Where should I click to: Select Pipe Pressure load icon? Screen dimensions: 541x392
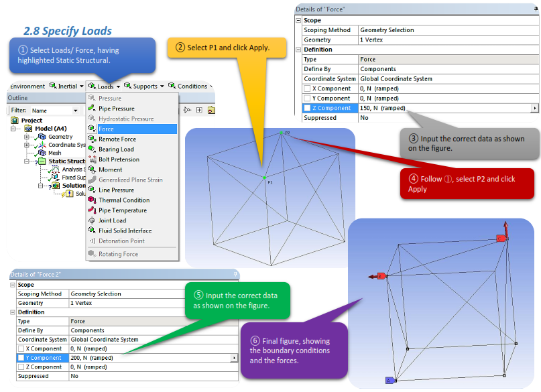[x=92, y=109]
